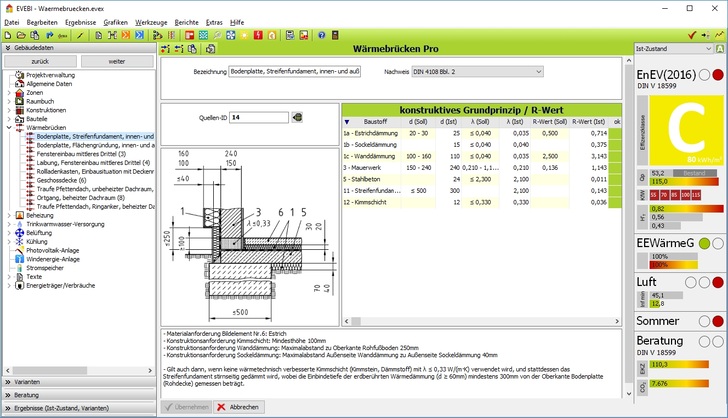
Task: Click the red status circle beside Sommer
Action: [x=718, y=321]
